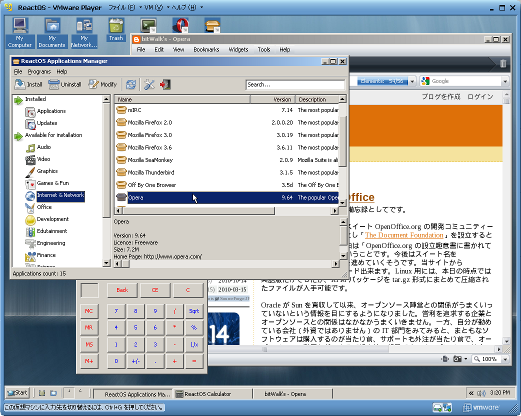Click the box package desktop shortcut icon
This screenshot has width=521, height=416.
coord(212,25)
